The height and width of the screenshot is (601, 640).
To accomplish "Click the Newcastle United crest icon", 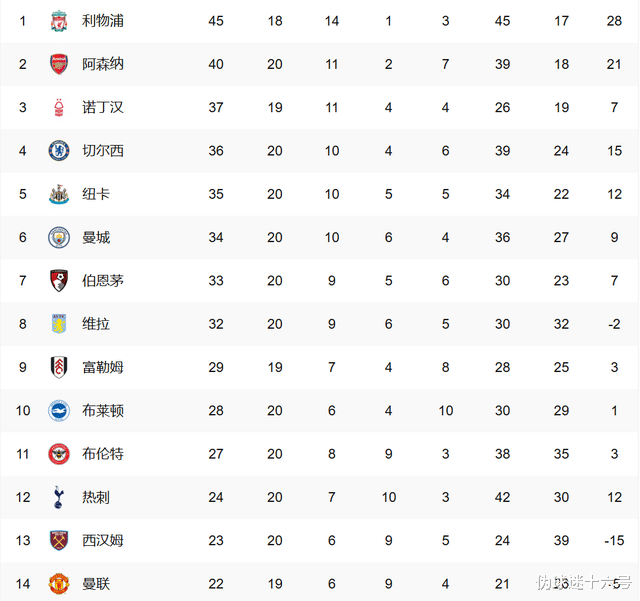I will pos(59,194).
